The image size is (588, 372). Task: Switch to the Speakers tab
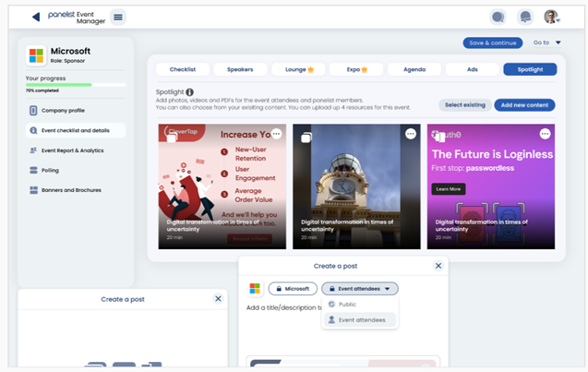pyautogui.click(x=240, y=69)
